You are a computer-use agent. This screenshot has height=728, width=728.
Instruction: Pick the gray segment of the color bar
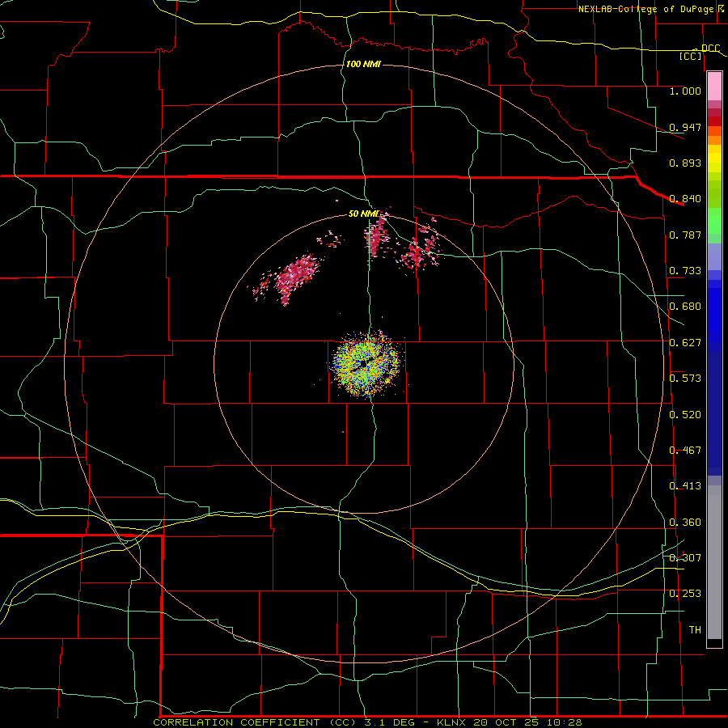714,562
